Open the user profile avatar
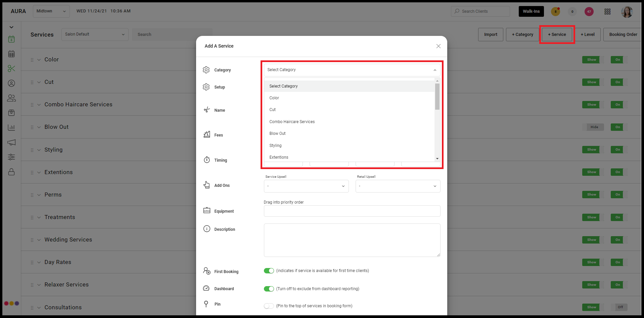The height and width of the screenshot is (318, 644). 627,11
